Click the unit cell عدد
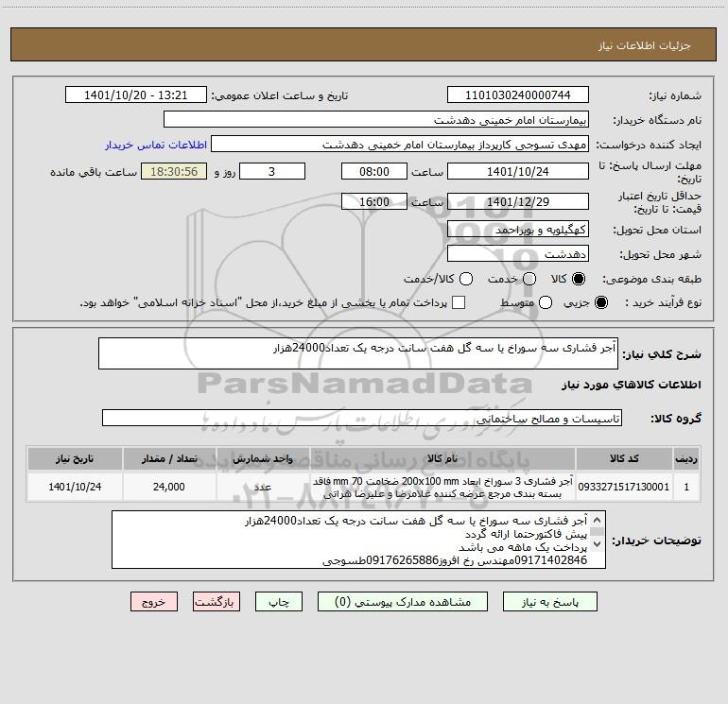 262,487
